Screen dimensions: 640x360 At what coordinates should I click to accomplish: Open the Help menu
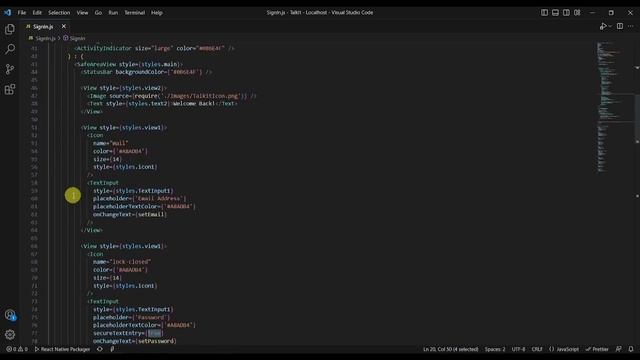tap(157, 13)
